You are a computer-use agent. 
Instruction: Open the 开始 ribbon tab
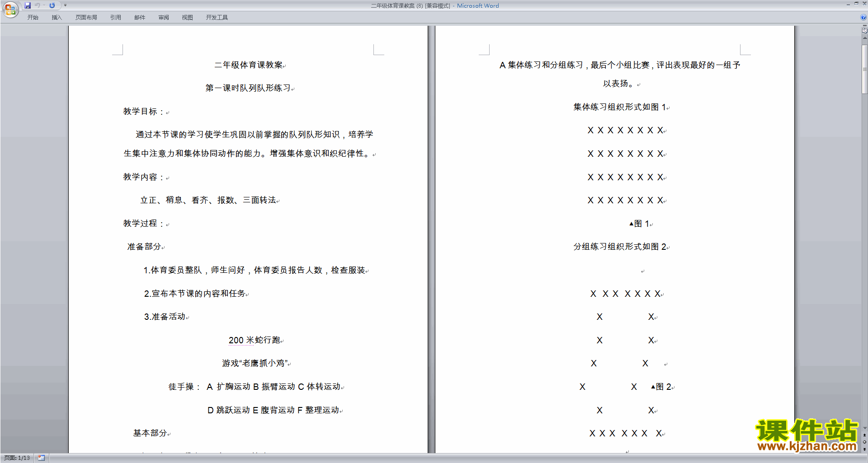(x=33, y=18)
